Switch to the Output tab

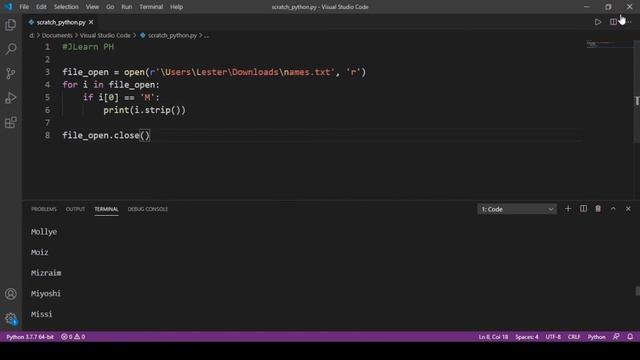[x=76, y=209]
